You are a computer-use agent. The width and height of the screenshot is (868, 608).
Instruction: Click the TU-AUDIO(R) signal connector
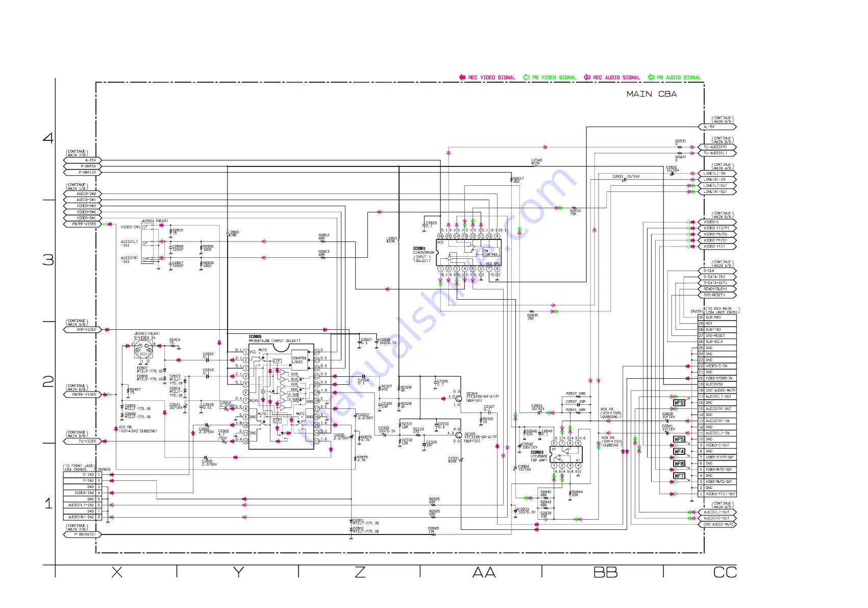(717, 147)
